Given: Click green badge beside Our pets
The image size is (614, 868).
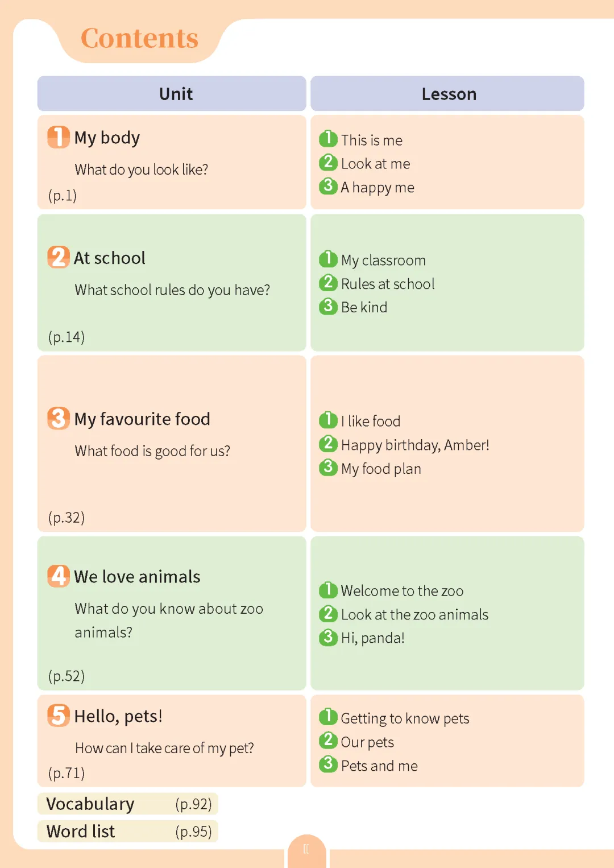Looking at the screenshot, I should click(x=328, y=740).
